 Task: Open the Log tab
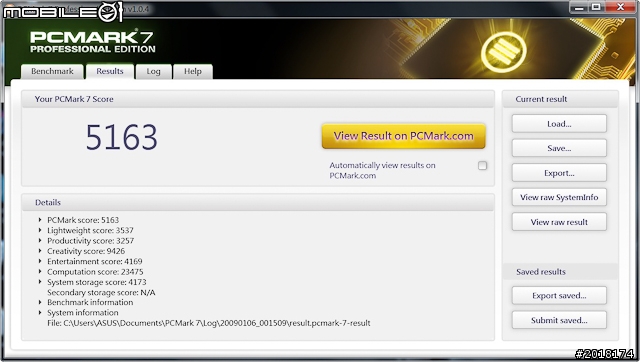(x=153, y=71)
